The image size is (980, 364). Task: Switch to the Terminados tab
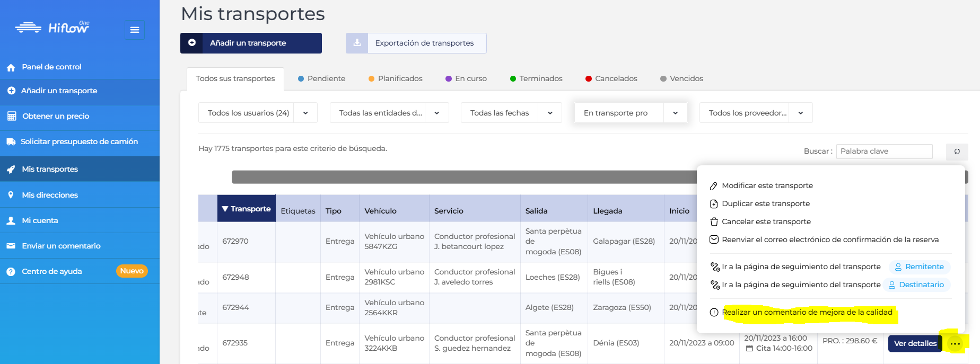536,78
